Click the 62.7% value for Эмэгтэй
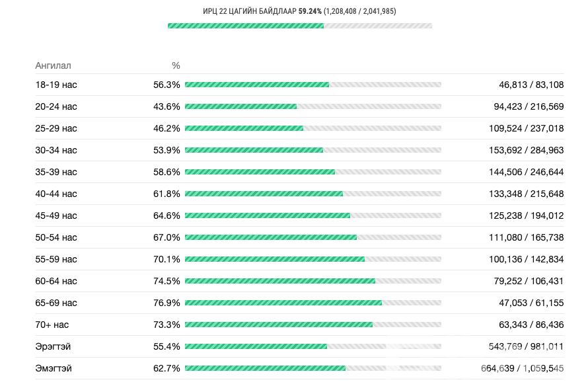Viewport: 588px width, 390px height. (166, 368)
